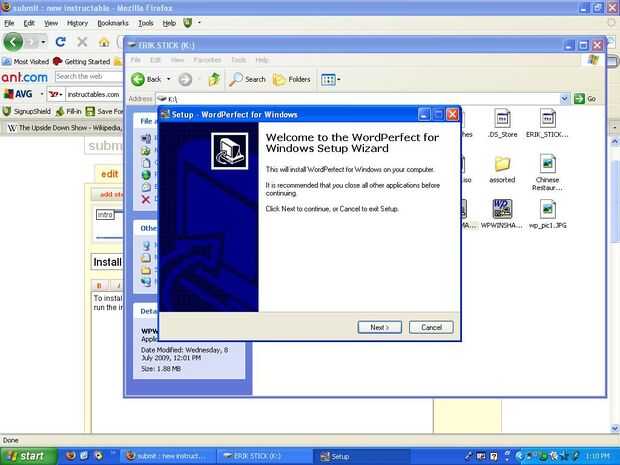Open Tools menu in Explorer window
This screenshot has height=465, width=620.
pyautogui.click(x=238, y=60)
